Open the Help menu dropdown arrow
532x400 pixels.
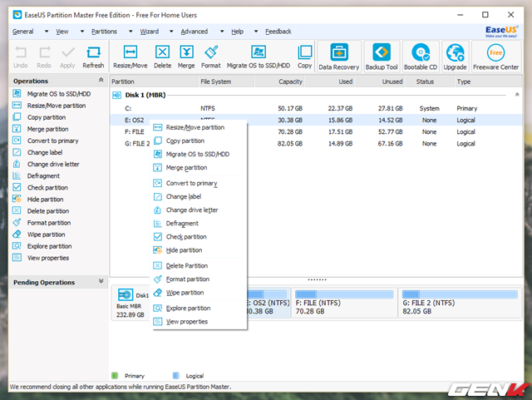(x=256, y=32)
